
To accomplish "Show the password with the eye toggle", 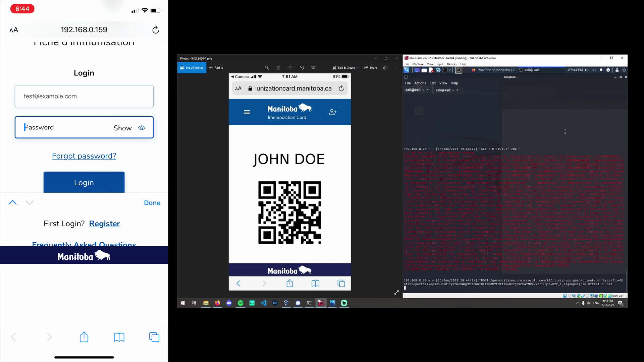I will [x=141, y=127].
